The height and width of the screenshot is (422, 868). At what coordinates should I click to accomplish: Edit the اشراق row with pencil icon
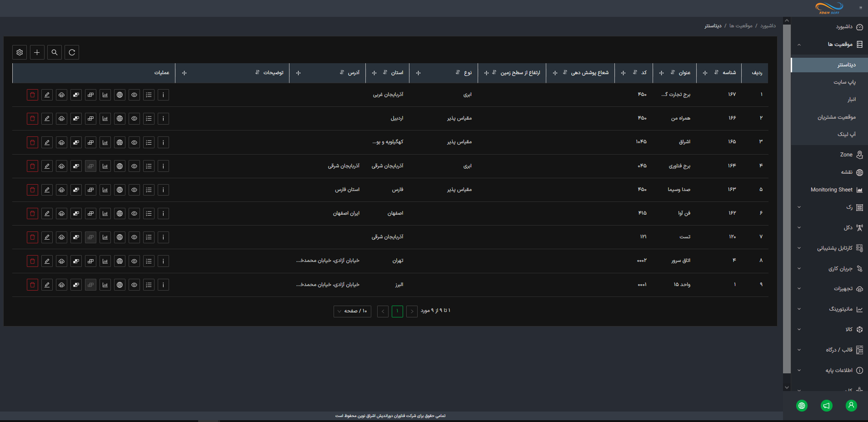pyautogui.click(x=47, y=142)
